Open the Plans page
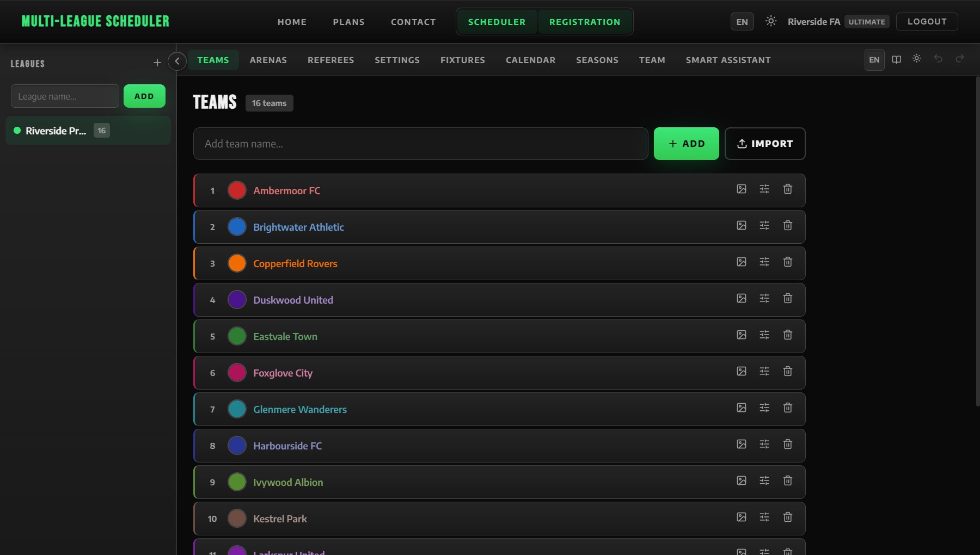 (349, 22)
